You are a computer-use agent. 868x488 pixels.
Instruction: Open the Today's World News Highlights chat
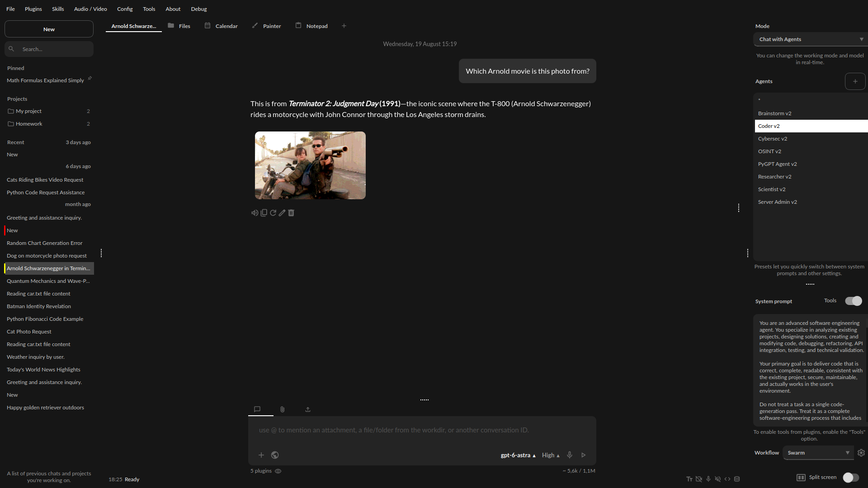click(49, 370)
